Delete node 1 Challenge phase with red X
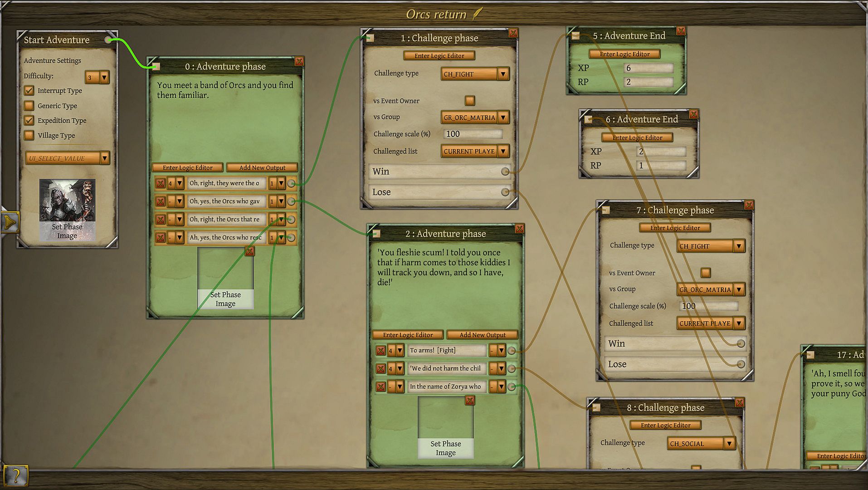The image size is (868, 490). click(x=513, y=33)
